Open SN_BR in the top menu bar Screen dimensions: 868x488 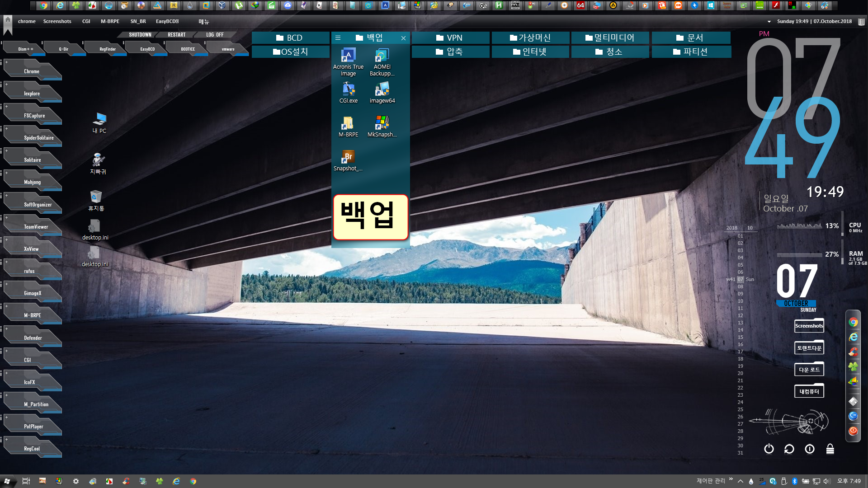[138, 21]
